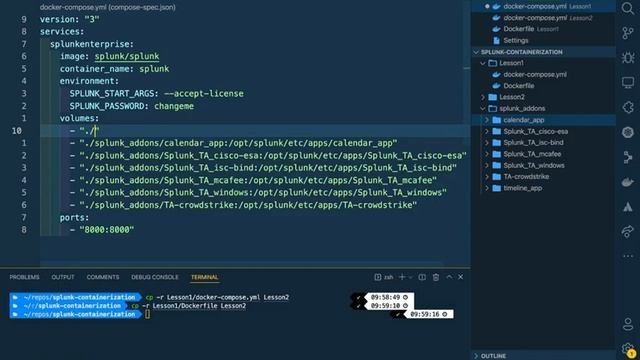Image resolution: width=640 pixels, height=360 pixels.
Task: Click 'SPLUNK_PASSWORD: changeme' line
Action: [131, 106]
